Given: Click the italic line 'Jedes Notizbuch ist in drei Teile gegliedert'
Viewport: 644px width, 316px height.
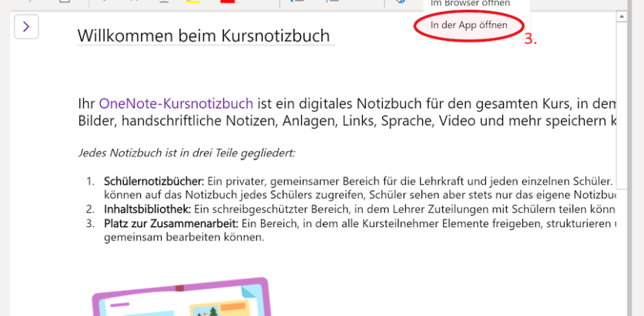Looking at the screenshot, I should pyautogui.click(x=186, y=153).
